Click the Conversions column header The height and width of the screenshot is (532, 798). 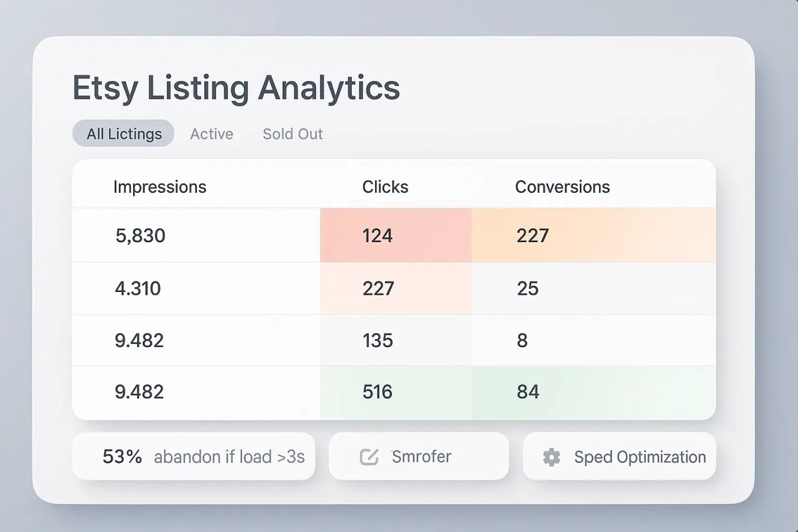(x=562, y=187)
